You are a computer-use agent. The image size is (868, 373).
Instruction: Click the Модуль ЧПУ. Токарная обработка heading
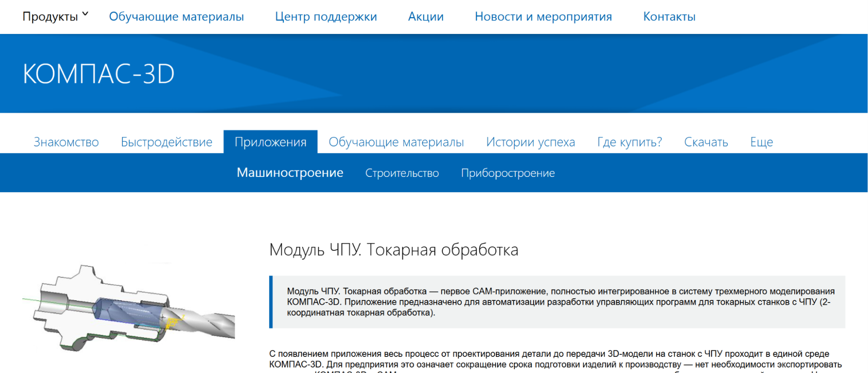[393, 250]
